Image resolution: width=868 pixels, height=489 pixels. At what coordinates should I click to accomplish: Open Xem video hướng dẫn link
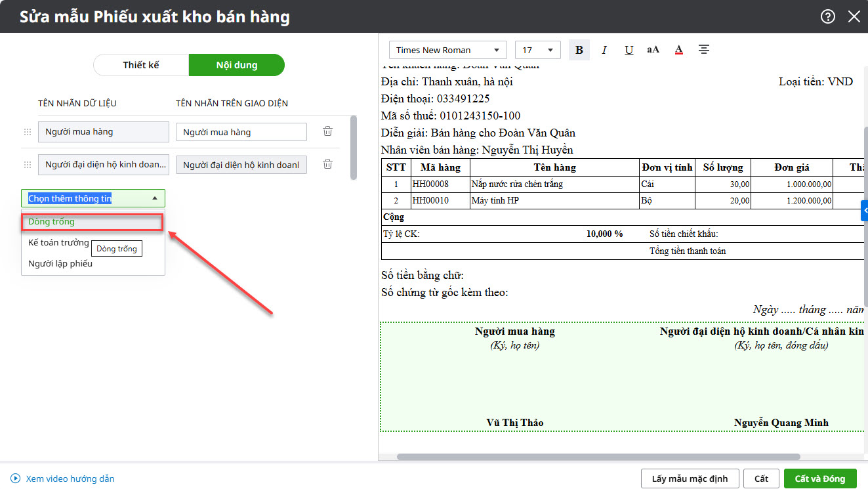[x=70, y=478]
